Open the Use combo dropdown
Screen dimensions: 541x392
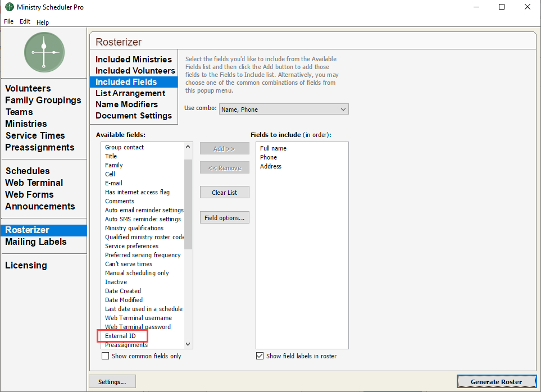tap(284, 110)
